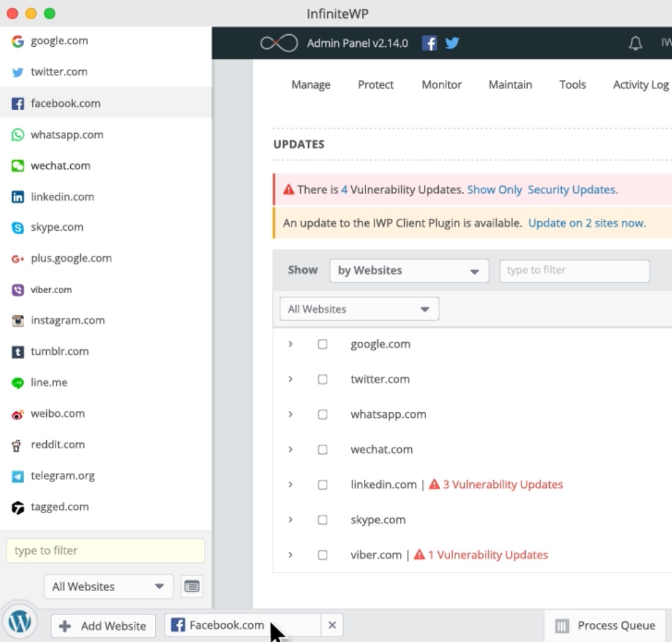Check the twitter.com update checkbox

tap(323, 379)
